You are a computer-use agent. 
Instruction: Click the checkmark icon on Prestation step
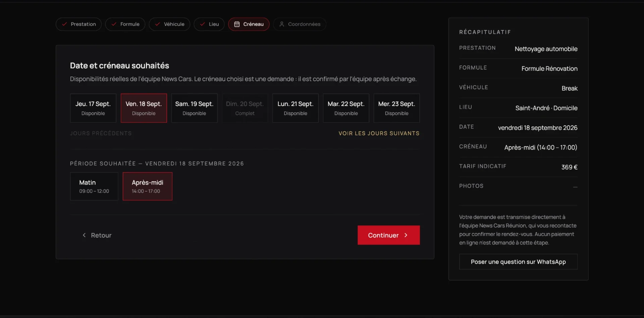(x=64, y=24)
